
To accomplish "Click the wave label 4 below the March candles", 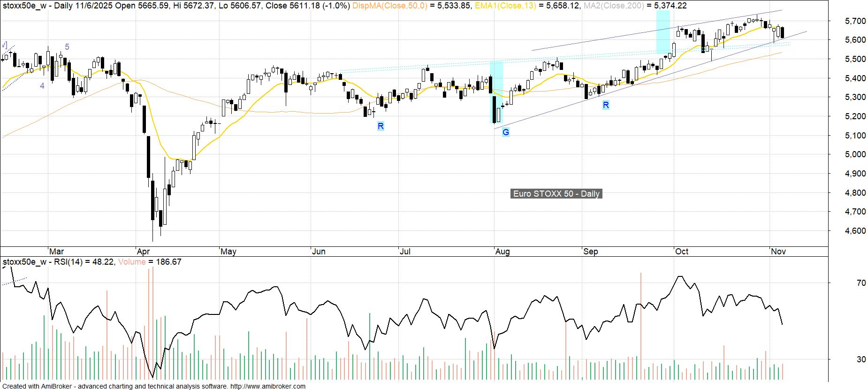I will 42,86.
